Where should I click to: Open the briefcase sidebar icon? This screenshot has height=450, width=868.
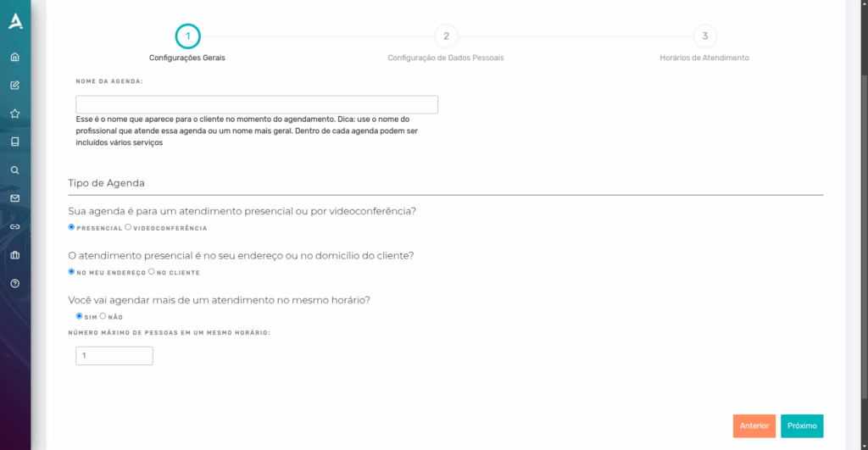(x=15, y=255)
